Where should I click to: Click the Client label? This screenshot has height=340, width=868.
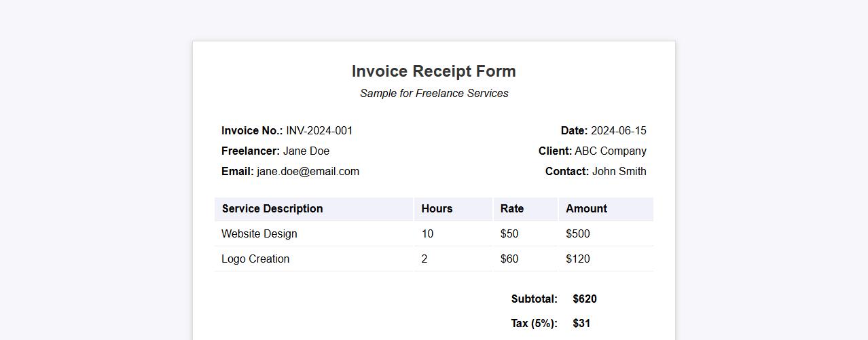tap(556, 151)
